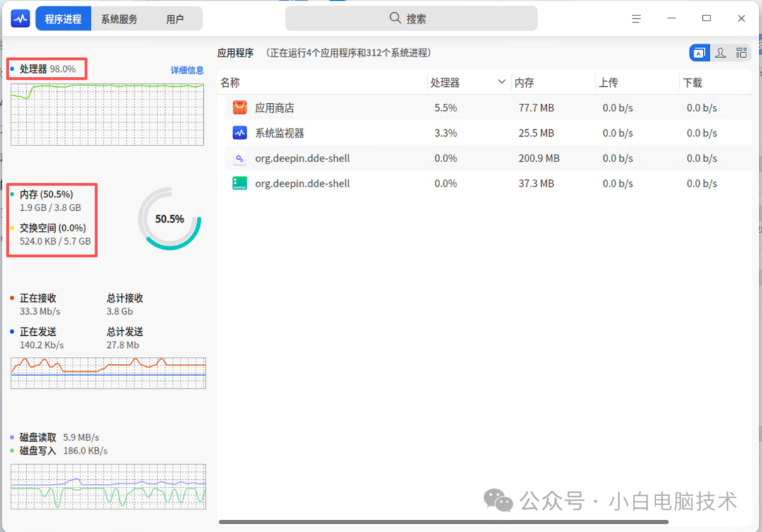The height and width of the screenshot is (532, 762).
Task: Close the System Monitor window
Action: click(x=742, y=18)
